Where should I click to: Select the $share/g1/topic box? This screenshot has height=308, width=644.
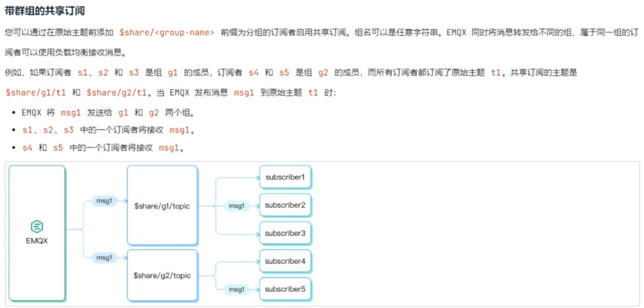(162, 205)
